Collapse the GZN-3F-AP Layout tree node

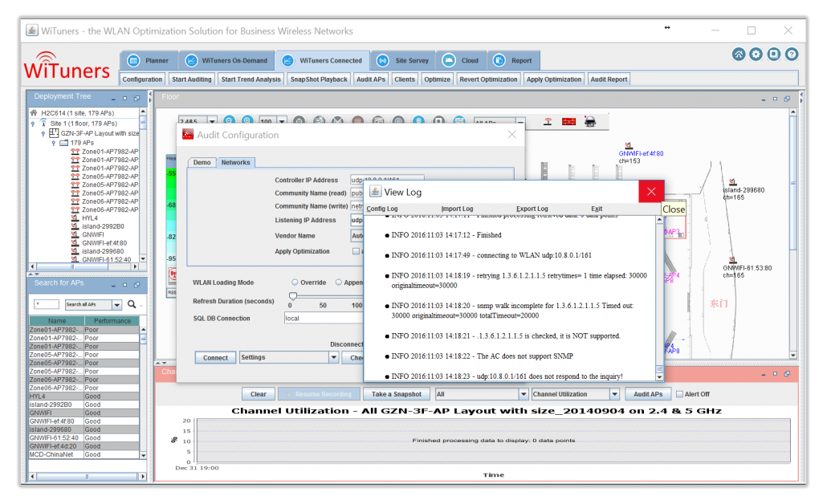coord(43,134)
